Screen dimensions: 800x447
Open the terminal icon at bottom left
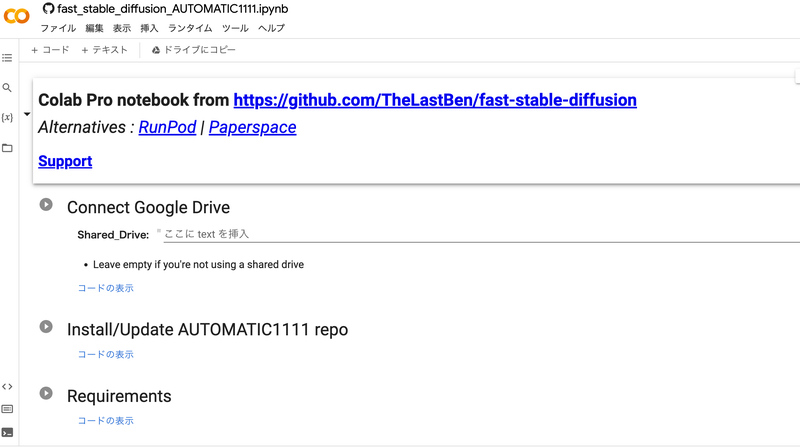pyautogui.click(x=7, y=433)
